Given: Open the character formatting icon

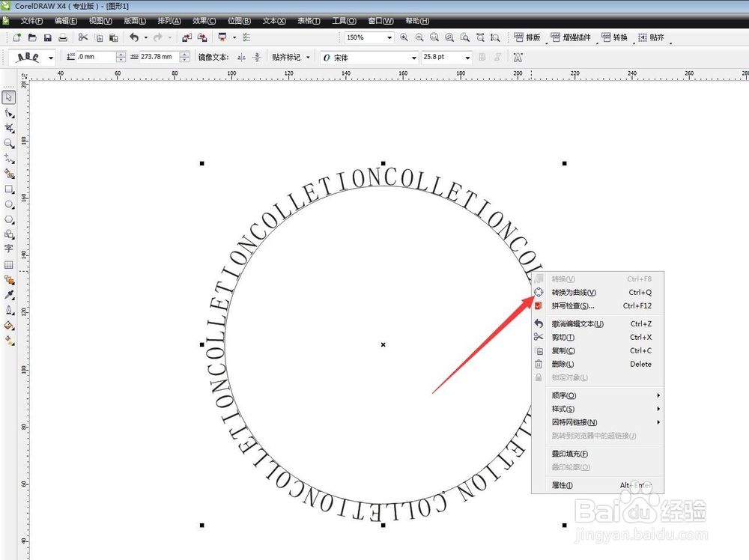Looking at the screenshot, I should click(518, 58).
